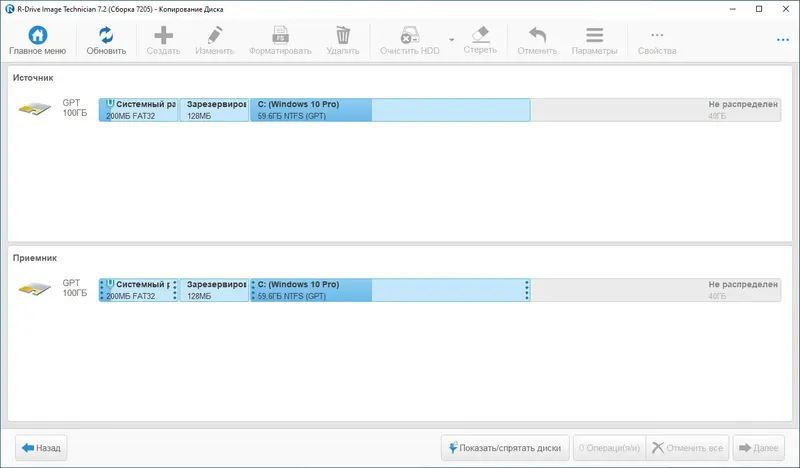Click the Очистить HDD icon

[410, 35]
